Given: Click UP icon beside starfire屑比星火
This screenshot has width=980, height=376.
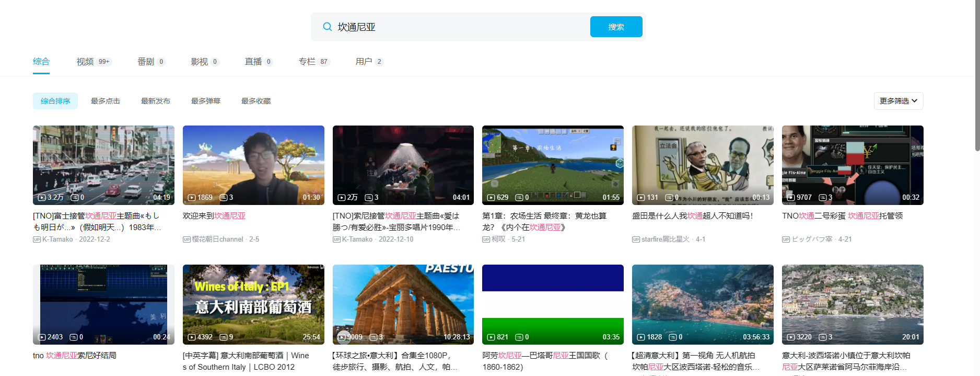Looking at the screenshot, I should click(x=636, y=240).
